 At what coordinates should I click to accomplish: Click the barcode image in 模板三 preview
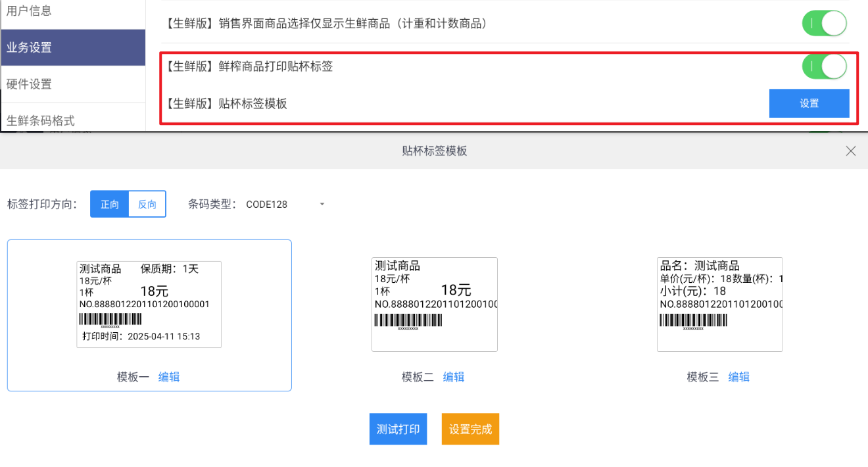693,321
